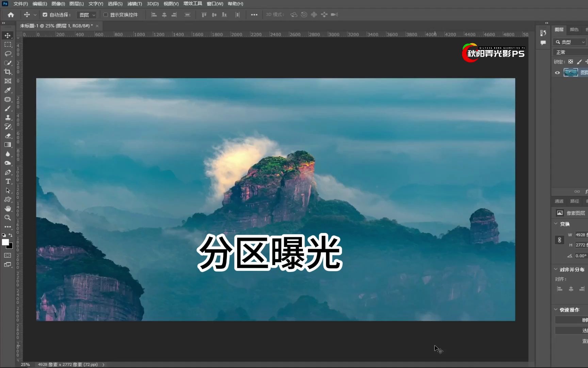Select the Move tool
The width and height of the screenshot is (588, 368).
[8, 35]
